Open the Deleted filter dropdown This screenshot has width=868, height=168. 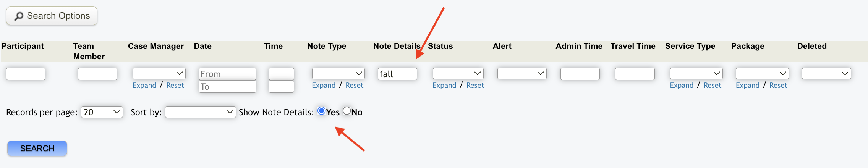(826, 73)
